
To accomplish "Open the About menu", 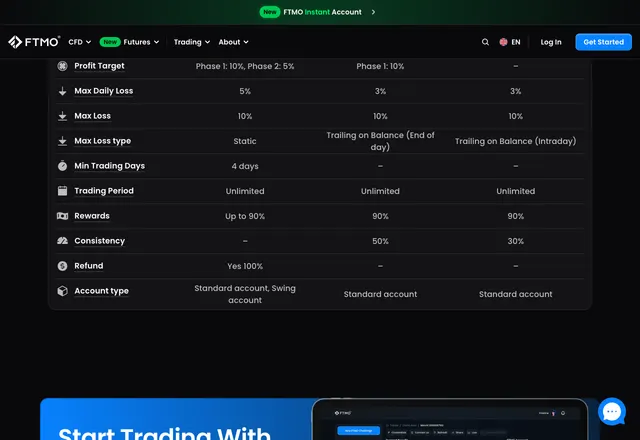I will (x=233, y=42).
